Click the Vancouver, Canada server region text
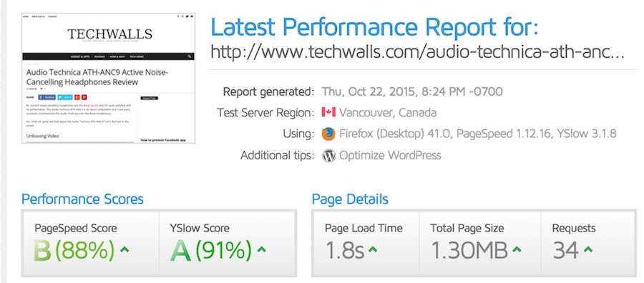Screen dimensions: 644x283 (x=388, y=112)
